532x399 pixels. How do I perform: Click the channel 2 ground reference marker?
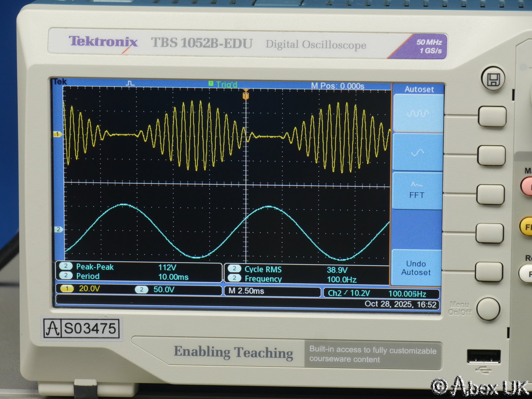point(58,229)
